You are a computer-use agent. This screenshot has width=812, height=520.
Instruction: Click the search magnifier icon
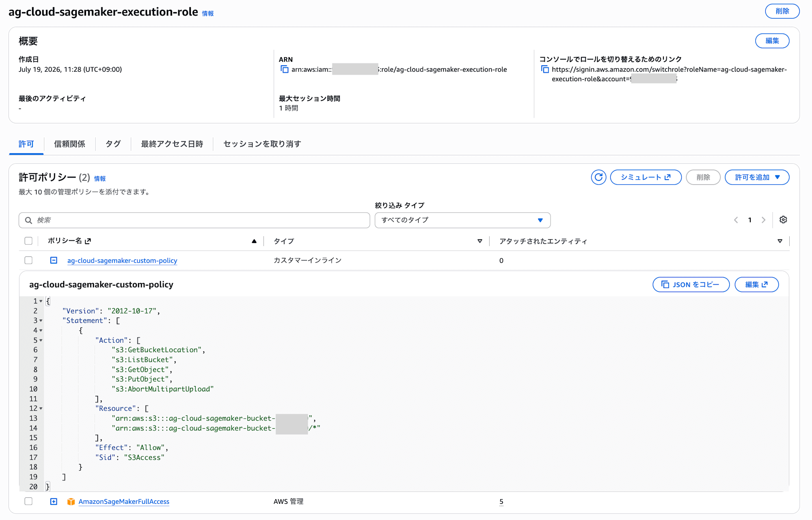pos(28,220)
